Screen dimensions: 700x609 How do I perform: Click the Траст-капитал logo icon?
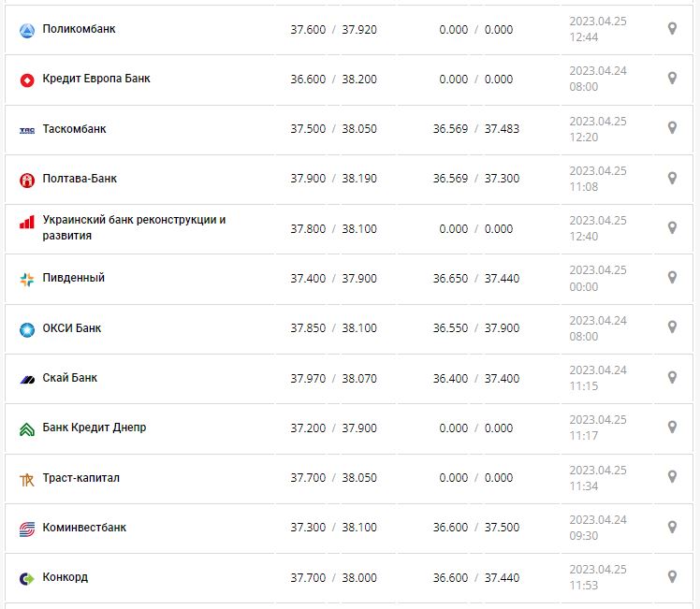click(26, 479)
